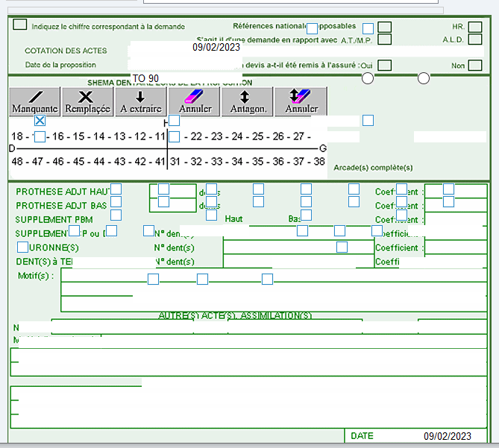Screen dimensions: 499x448
Task: Mark tooth 26 on the chart
Action: [x=278, y=136]
